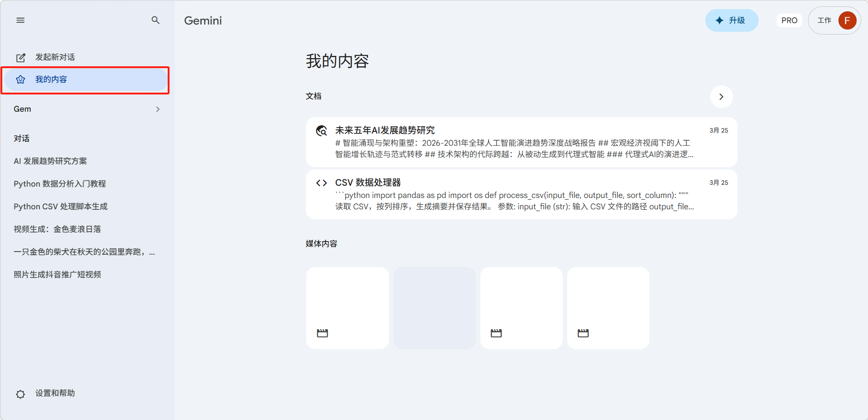Select 发起新对话 in the sidebar
868x420 pixels.
tap(55, 57)
